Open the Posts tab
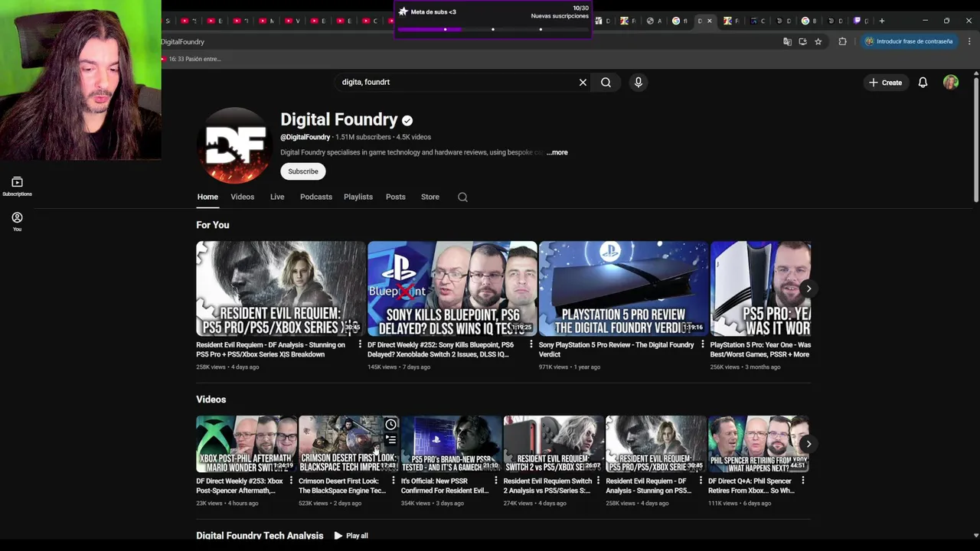980x551 pixels. pyautogui.click(x=396, y=197)
